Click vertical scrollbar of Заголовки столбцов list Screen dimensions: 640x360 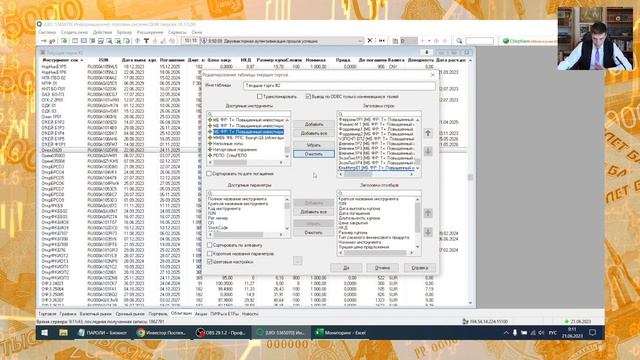coord(418,222)
